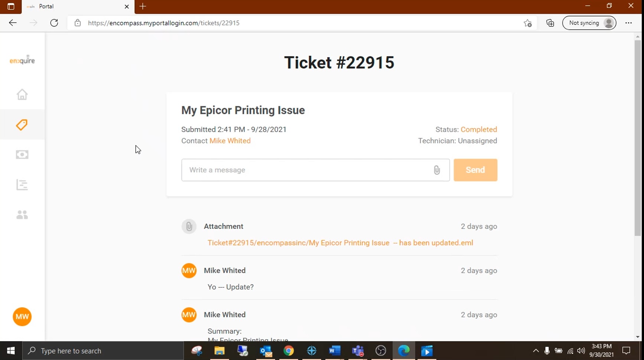The height and width of the screenshot is (360, 644).
Task: Click the browser address bar URL
Action: (164, 23)
